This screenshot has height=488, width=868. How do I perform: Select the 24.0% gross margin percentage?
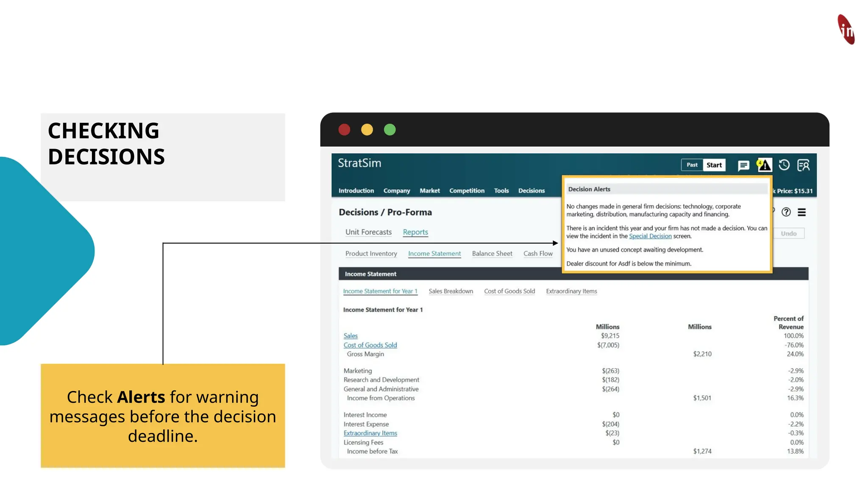point(795,354)
